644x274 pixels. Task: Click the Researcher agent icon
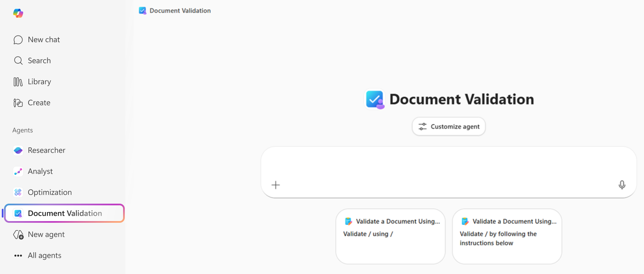pyautogui.click(x=18, y=150)
